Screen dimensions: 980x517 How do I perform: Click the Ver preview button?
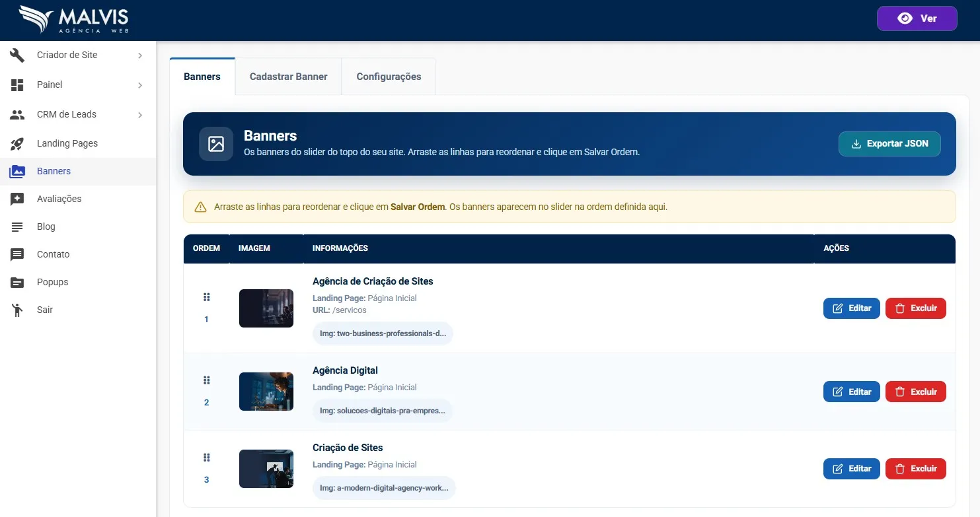[x=917, y=18]
